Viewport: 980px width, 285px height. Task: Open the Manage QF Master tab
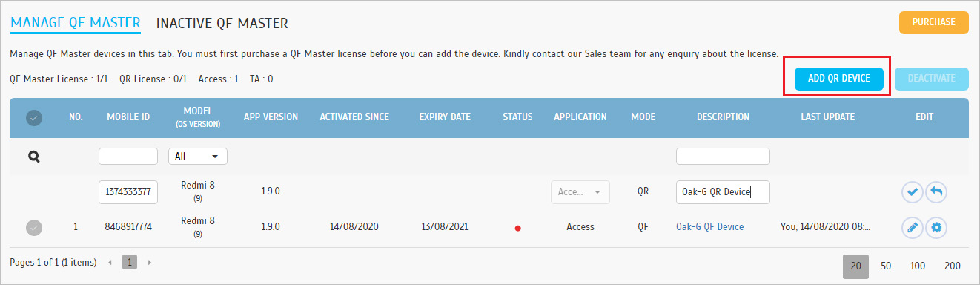pos(76,23)
